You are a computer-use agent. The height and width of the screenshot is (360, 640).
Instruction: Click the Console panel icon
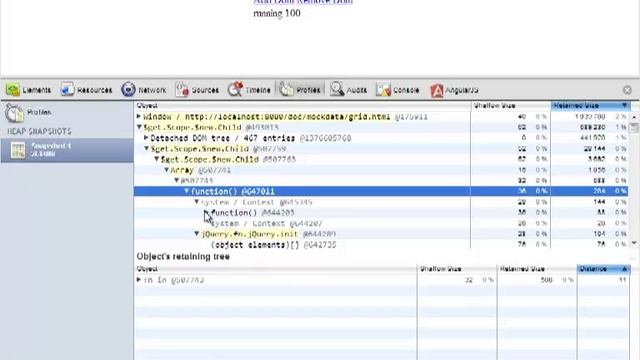(383, 89)
